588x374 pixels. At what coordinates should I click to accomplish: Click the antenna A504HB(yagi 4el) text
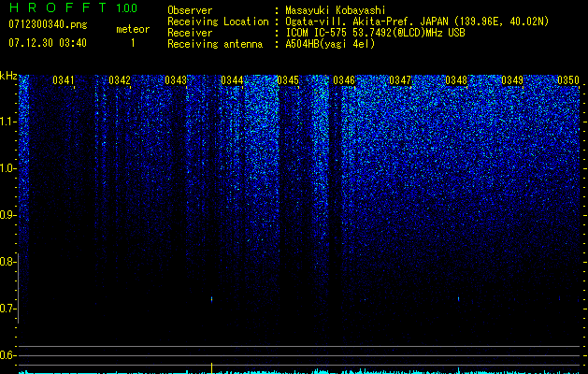pos(330,44)
